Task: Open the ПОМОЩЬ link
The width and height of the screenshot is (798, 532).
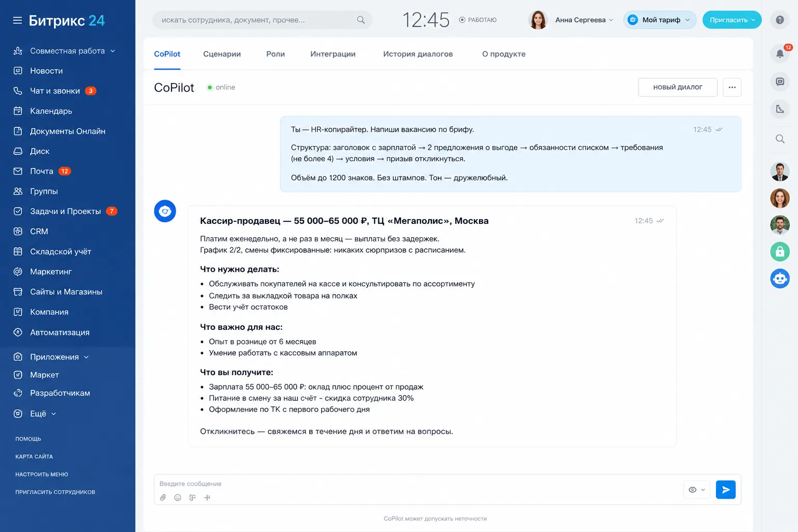Action: click(x=28, y=439)
